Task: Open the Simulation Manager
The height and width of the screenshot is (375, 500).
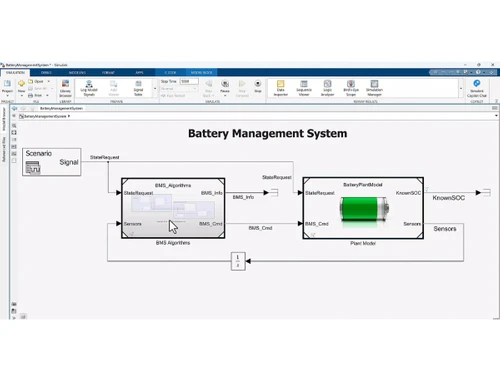Action: coord(374,88)
